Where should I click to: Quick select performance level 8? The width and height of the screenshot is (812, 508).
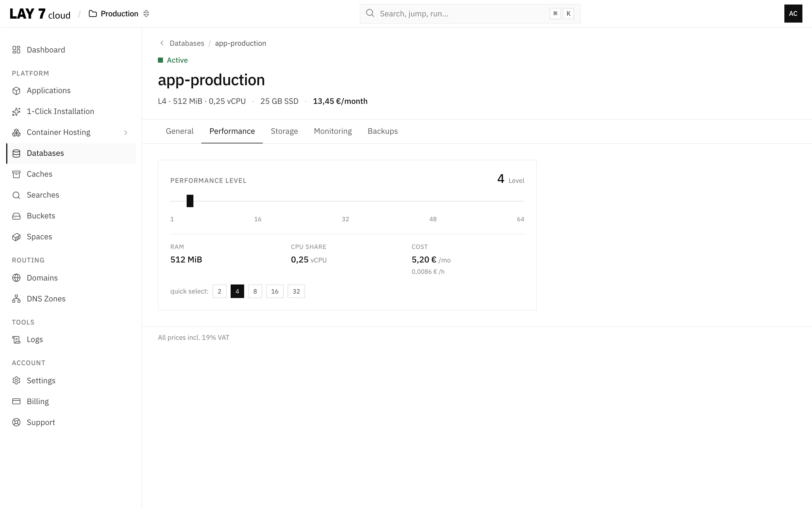click(x=255, y=291)
